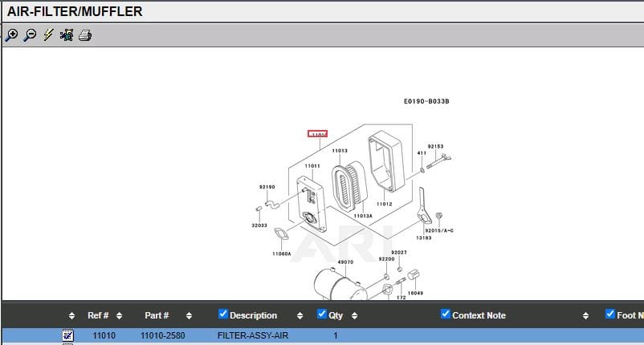This screenshot has width=644, height=345.
Task: Select the red-boxed 11010 callout in the diagram
Action: [x=318, y=135]
